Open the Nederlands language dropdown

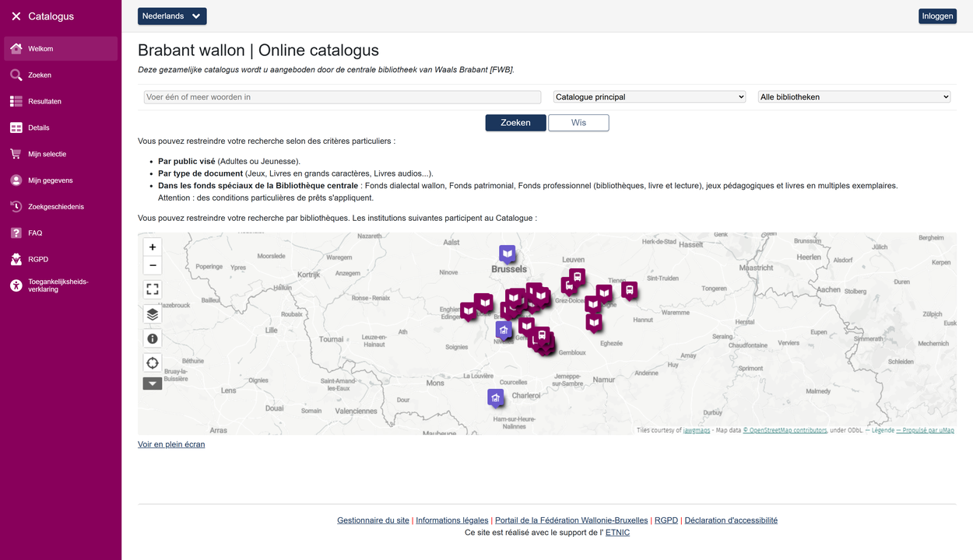[172, 16]
